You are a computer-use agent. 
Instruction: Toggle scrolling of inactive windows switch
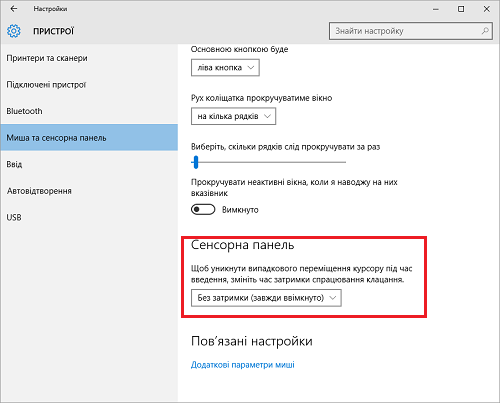(x=203, y=210)
